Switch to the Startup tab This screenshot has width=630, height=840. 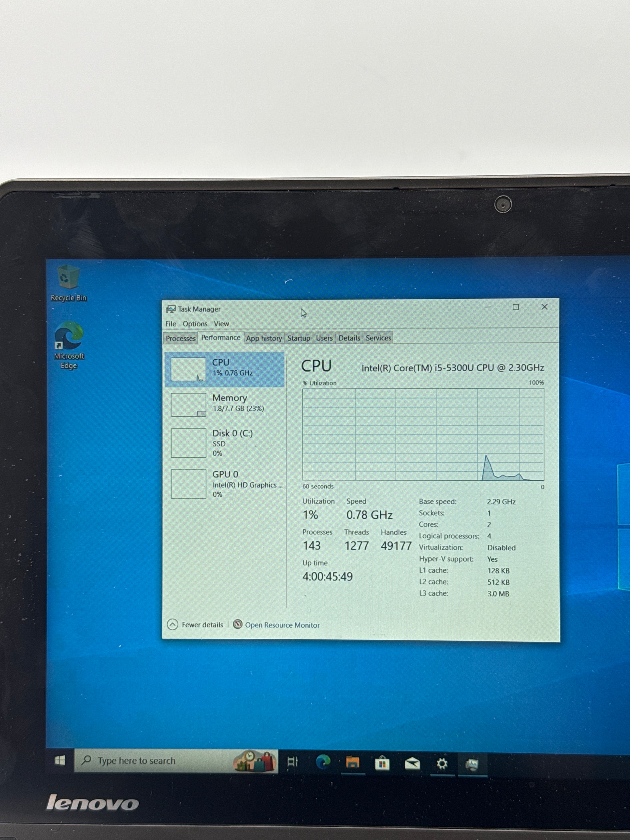pyautogui.click(x=298, y=338)
